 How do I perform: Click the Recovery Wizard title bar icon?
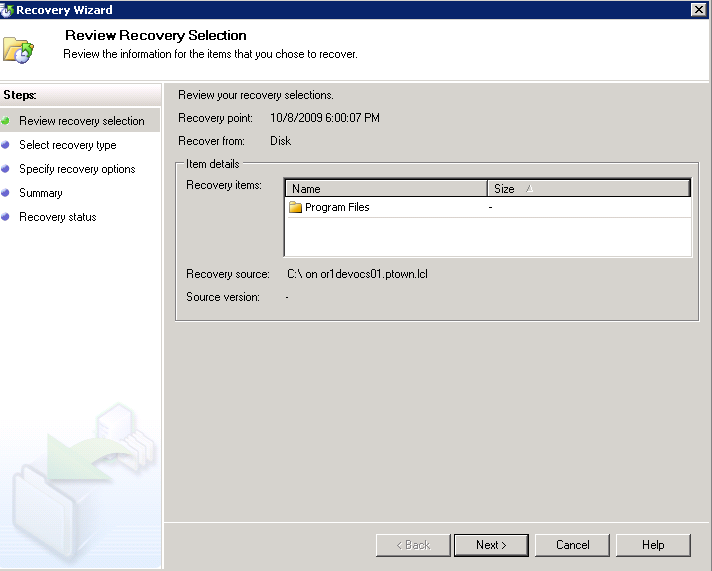[x=7, y=10]
